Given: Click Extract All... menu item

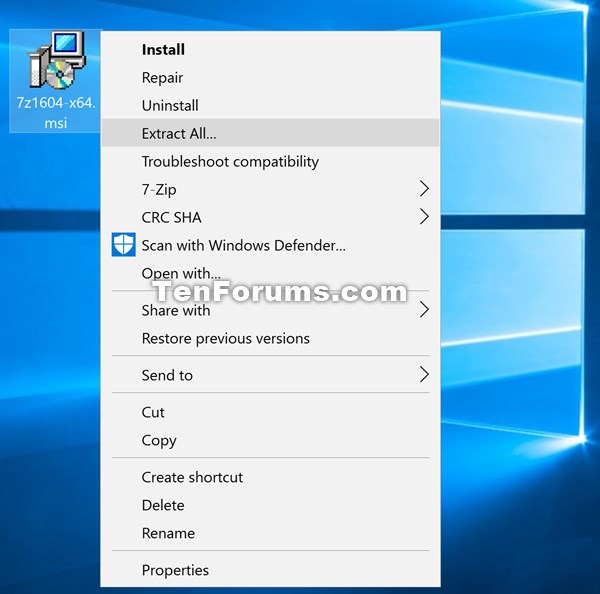Looking at the screenshot, I should tap(270, 133).
